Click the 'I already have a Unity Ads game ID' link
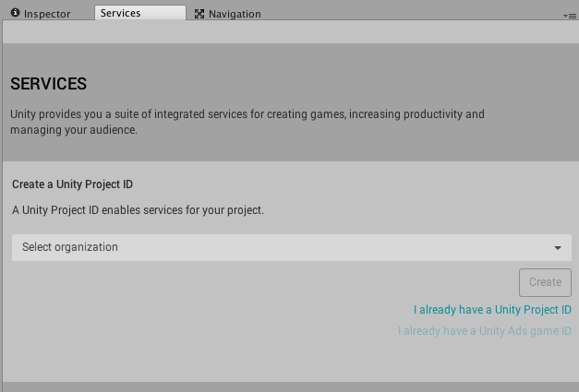579x392 pixels. (x=484, y=331)
